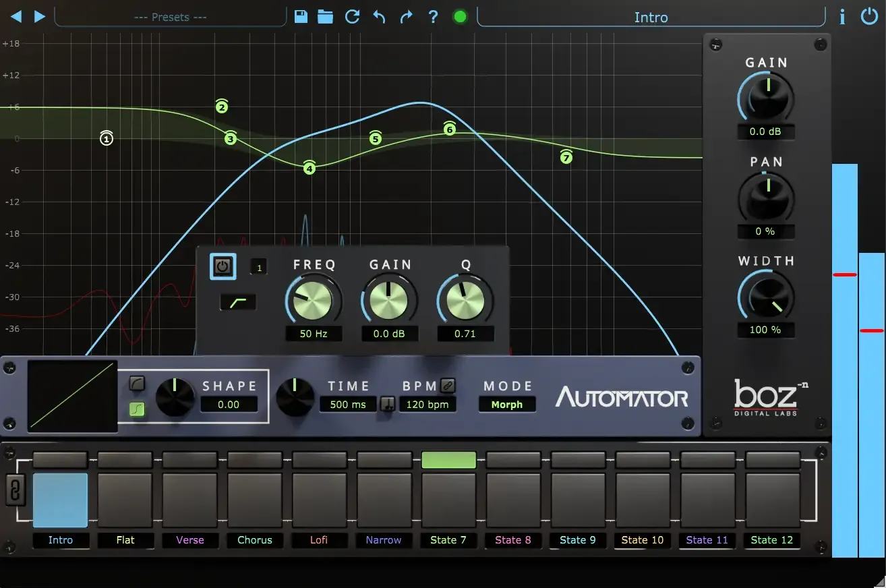The width and height of the screenshot is (886, 588).
Task: Open the Morph mode selector
Action: 507,405
